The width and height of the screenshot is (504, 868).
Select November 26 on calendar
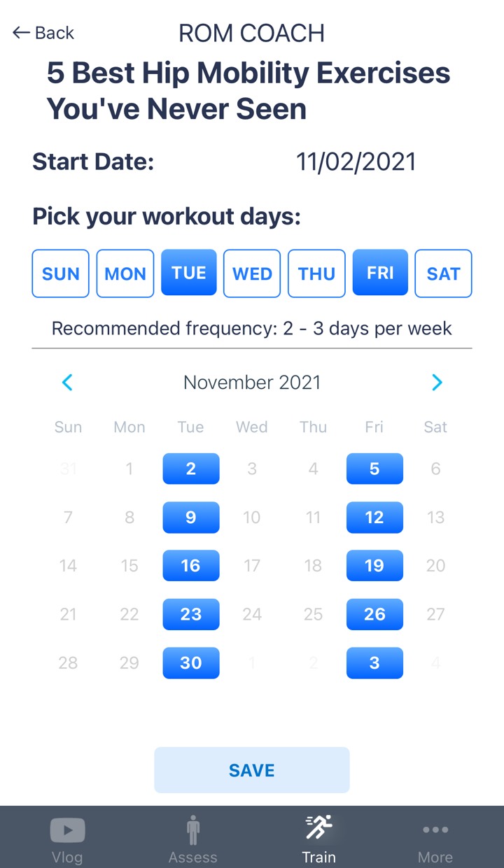pos(374,614)
